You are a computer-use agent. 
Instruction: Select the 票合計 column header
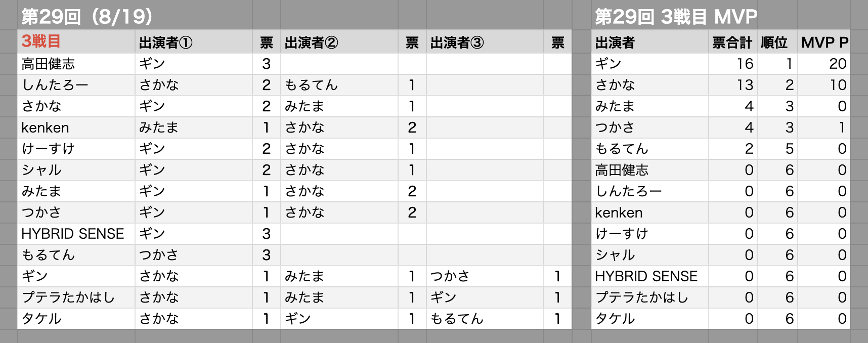tap(732, 42)
